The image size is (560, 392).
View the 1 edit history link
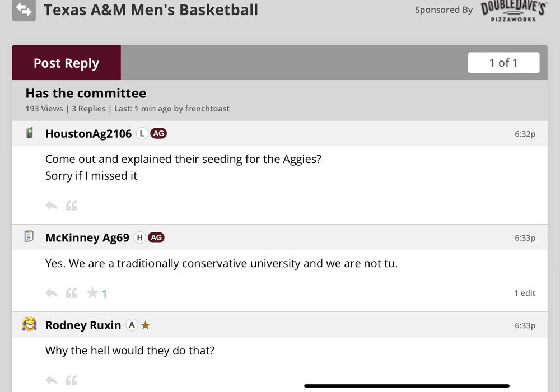(x=525, y=293)
